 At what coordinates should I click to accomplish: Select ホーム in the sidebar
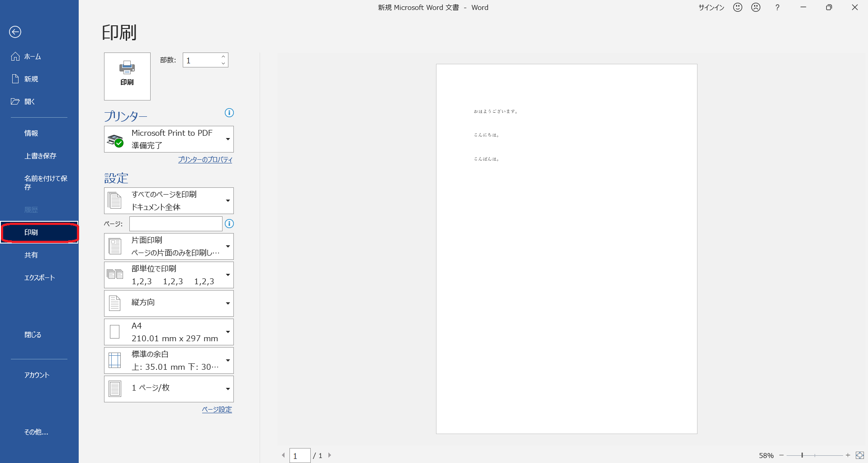pos(33,57)
